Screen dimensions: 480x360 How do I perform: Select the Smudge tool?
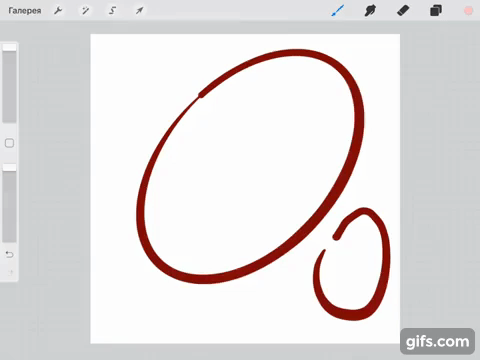(x=370, y=11)
